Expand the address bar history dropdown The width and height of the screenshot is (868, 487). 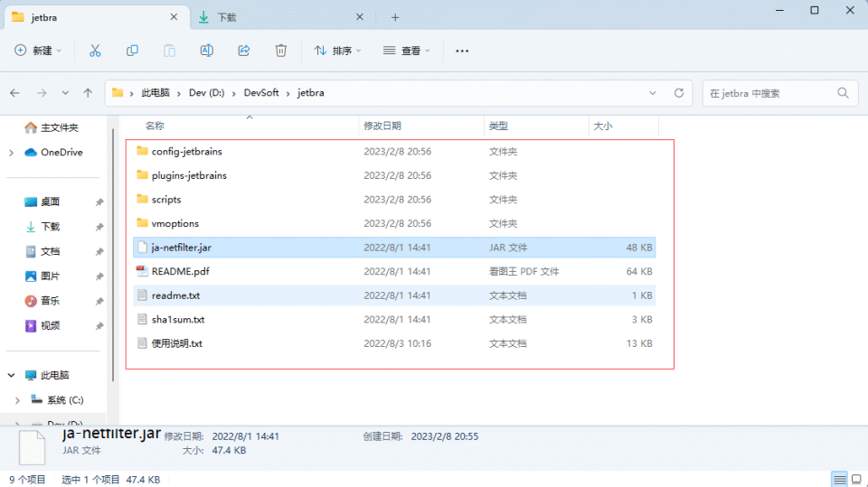(x=653, y=93)
